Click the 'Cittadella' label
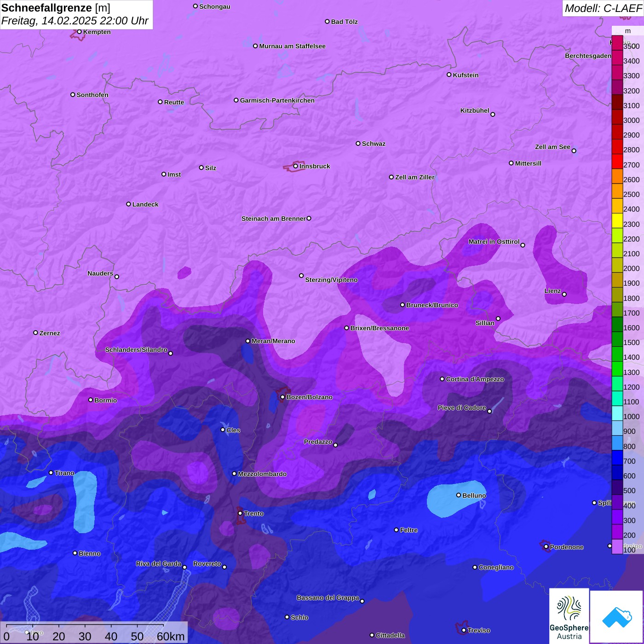644x644 pixels. click(x=390, y=635)
